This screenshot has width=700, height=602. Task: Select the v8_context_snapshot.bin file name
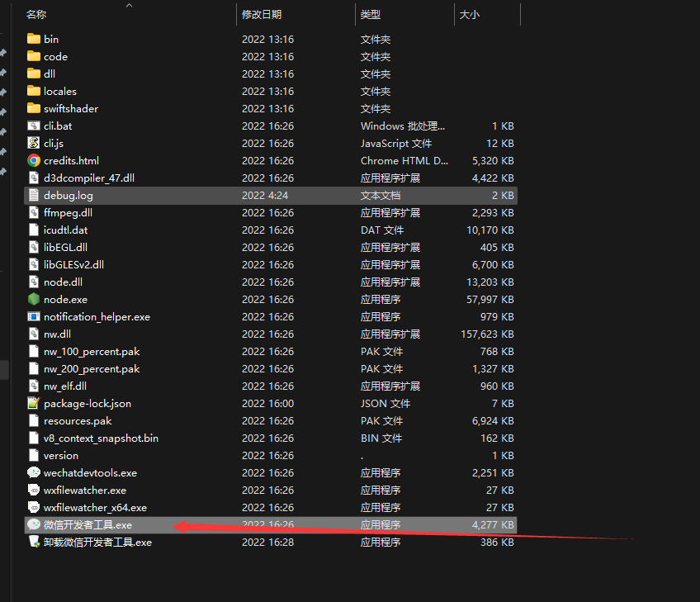101,438
